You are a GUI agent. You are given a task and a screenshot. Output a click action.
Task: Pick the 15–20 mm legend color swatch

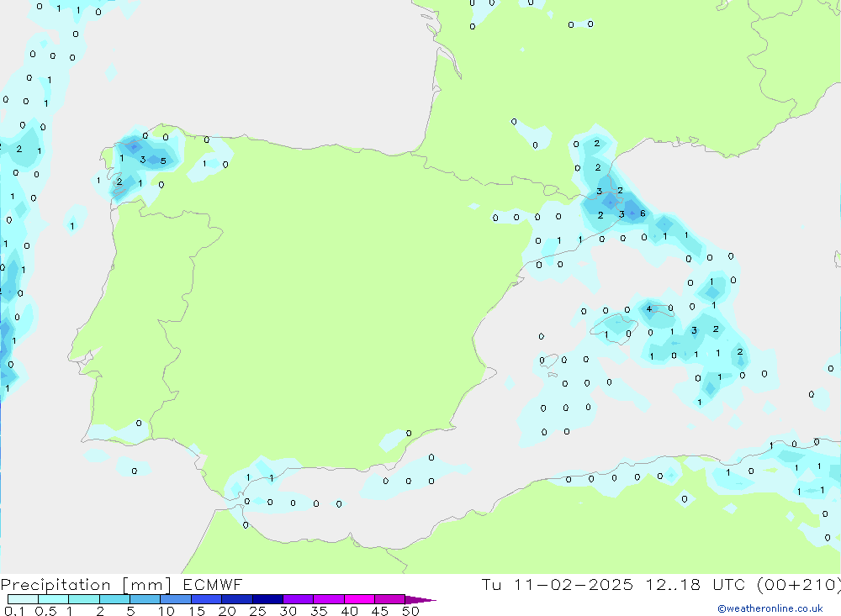coord(206,599)
